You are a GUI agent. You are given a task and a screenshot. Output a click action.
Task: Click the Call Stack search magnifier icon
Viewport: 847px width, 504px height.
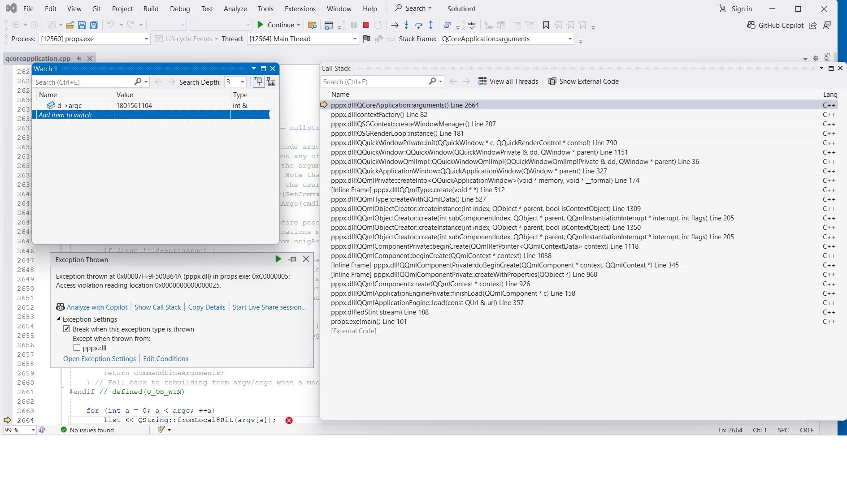(x=432, y=81)
